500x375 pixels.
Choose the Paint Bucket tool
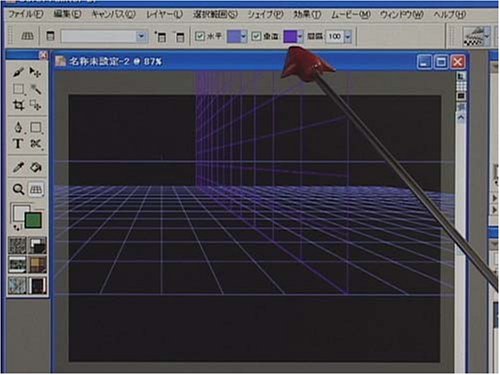point(35,167)
